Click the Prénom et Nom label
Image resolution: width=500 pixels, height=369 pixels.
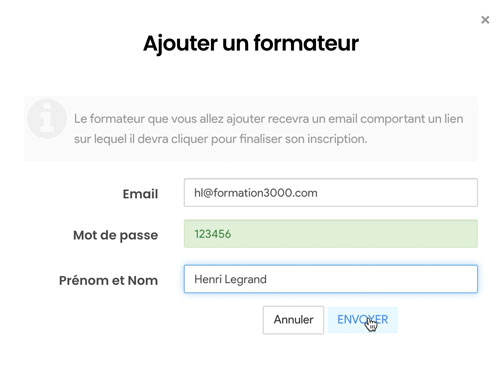pos(108,280)
